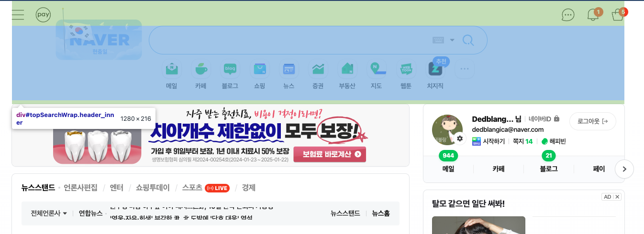Open the shopping cart icon

(618, 15)
